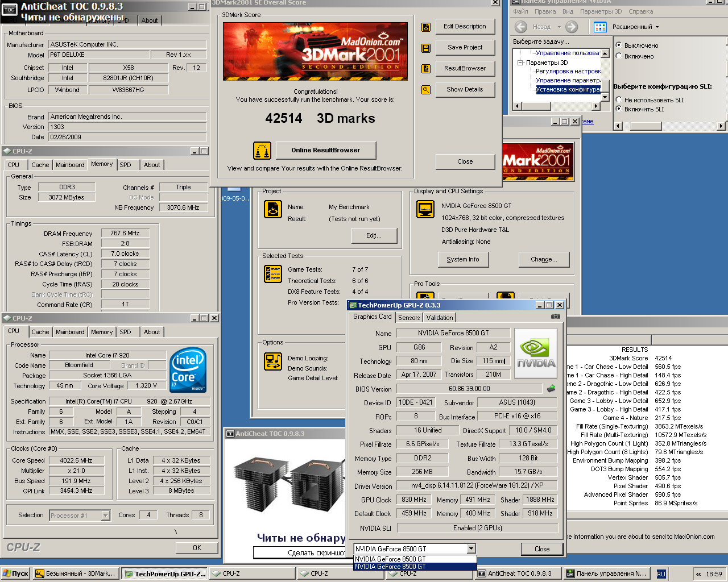Click the System Info button
Image resolution: width=728 pixels, height=582 pixels.
click(x=463, y=259)
